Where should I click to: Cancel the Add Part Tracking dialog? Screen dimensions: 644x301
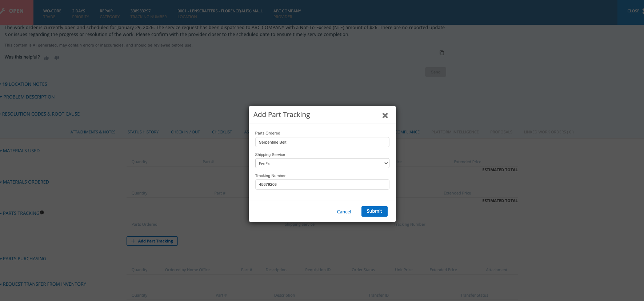coord(344,212)
